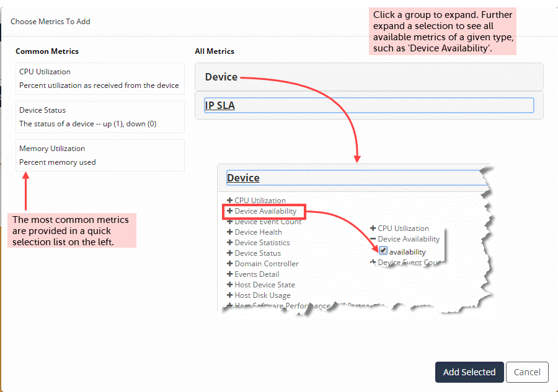Click the plus icon beside Events Detail

230,274
